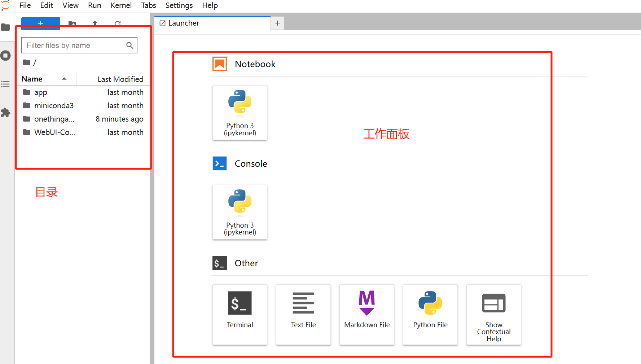Click the blue New Launcher plus button

coord(41,23)
